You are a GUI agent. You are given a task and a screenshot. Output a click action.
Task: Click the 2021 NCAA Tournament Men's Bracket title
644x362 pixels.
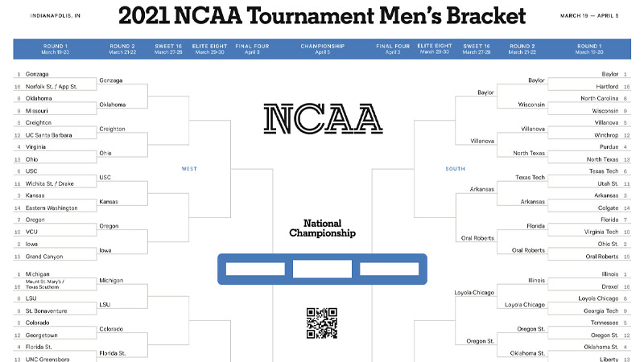pyautogui.click(x=322, y=15)
